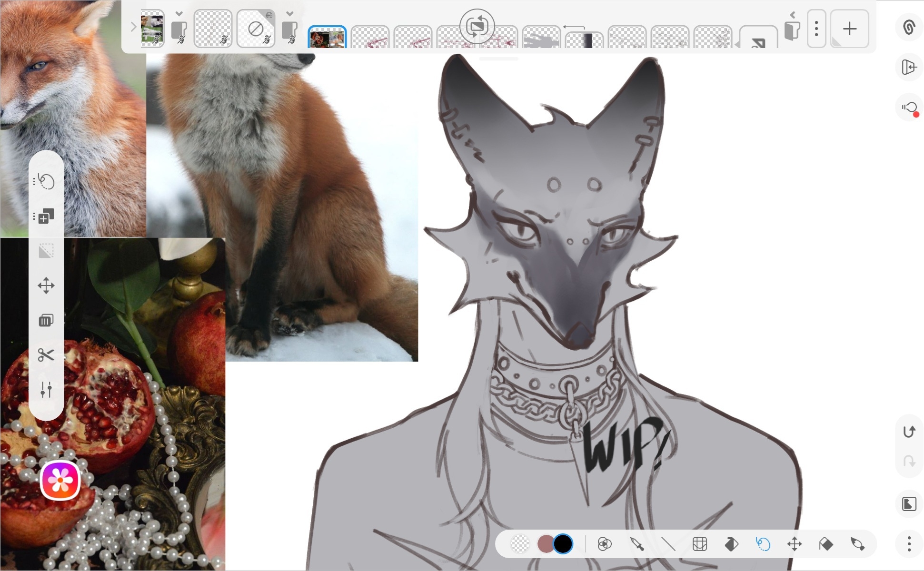Screen dimensions: 924x571
Task: Open the layer options three-dot menu
Action: click(816, 29)
